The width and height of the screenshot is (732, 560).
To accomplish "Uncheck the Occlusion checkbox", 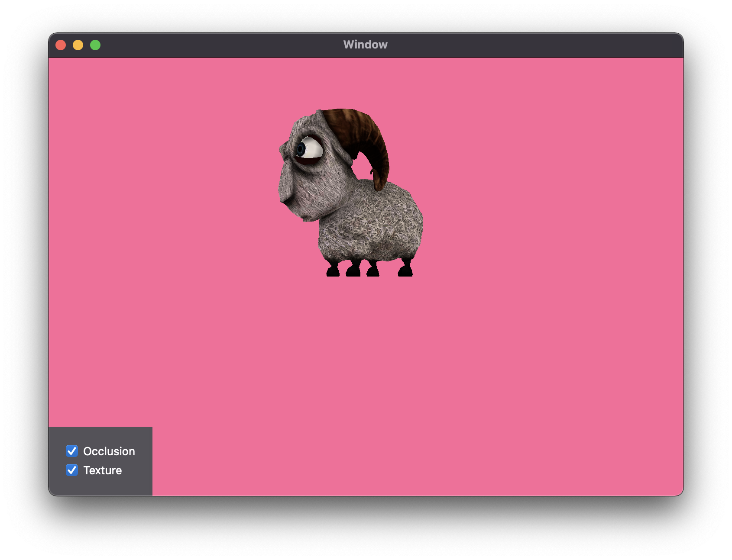I will tap(72, 451).
